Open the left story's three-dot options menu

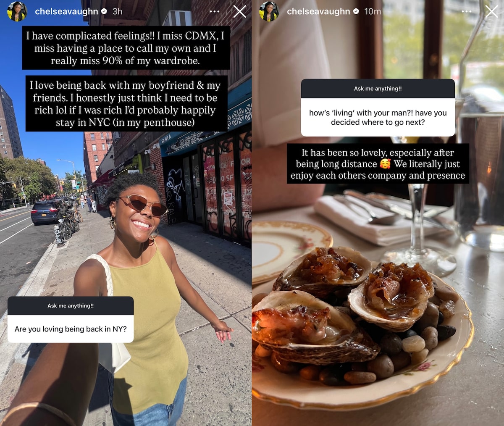click(215, 11)
